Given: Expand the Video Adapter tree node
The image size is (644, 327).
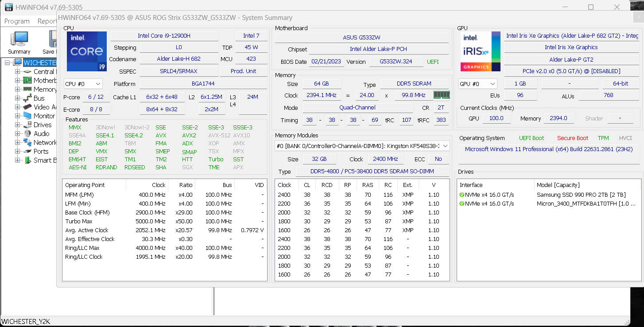Looking at the screenshot, I should click(x=17, y=107).
